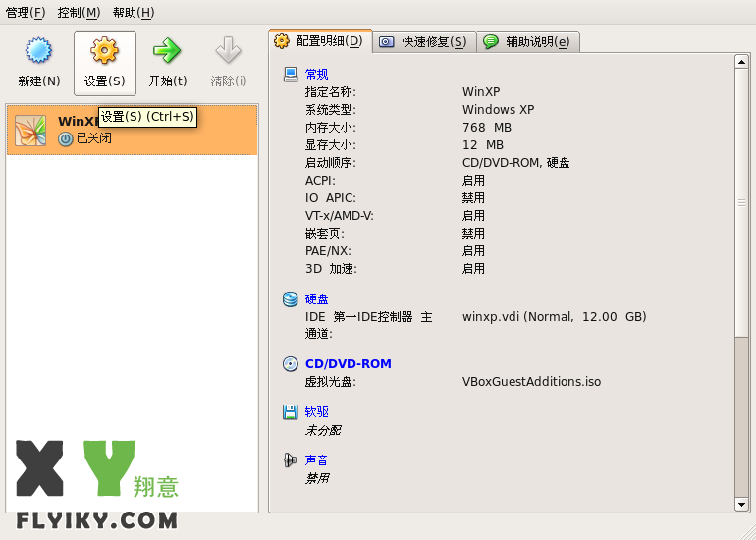This screenshot has height=540, width=756.
Task: Click the Windows XP system type value
Action: pos(498,109)
